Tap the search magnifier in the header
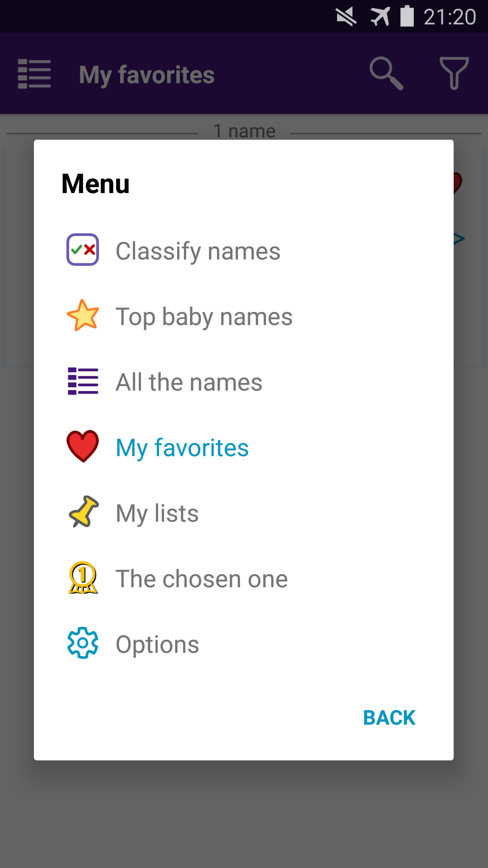The width and height of the screenshot is (488, 868). point(386,73)
